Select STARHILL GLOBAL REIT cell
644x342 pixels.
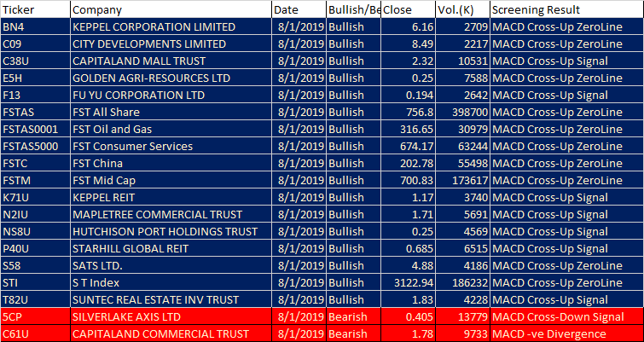point(171,248)
